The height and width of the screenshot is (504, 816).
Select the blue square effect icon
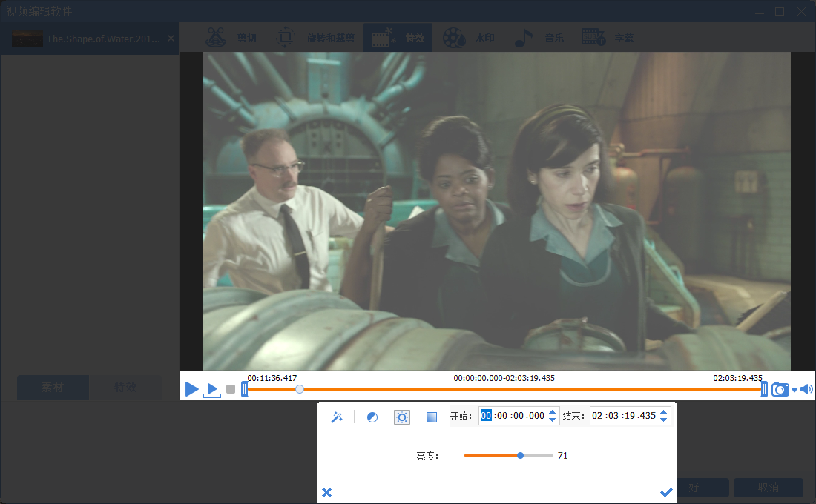tap(432, 417)
